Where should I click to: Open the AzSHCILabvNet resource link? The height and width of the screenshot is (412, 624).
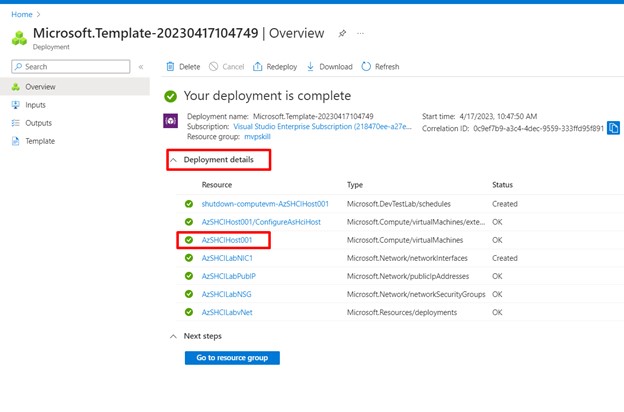[227, 312]
